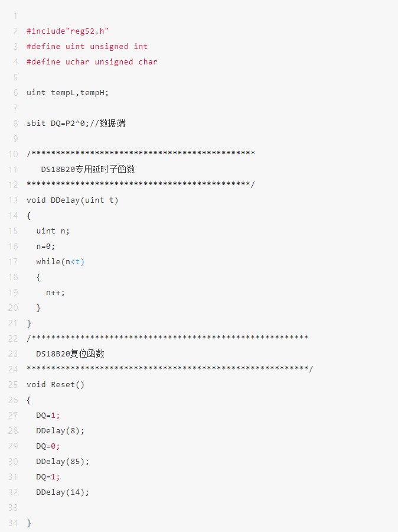This screenshot has height=532, width=398.
Task: Click the DS18B20专用延时子函数 comment text
Action: [88, 169]
